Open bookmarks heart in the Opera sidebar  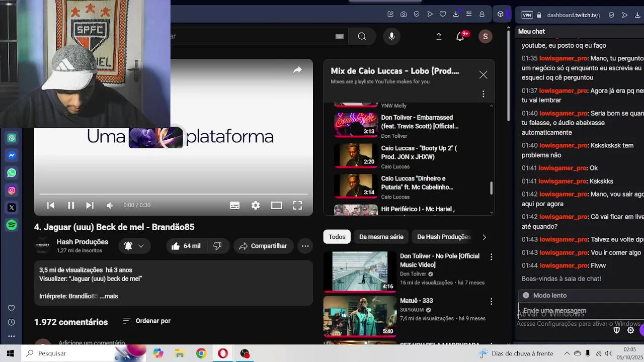(11, 308)
